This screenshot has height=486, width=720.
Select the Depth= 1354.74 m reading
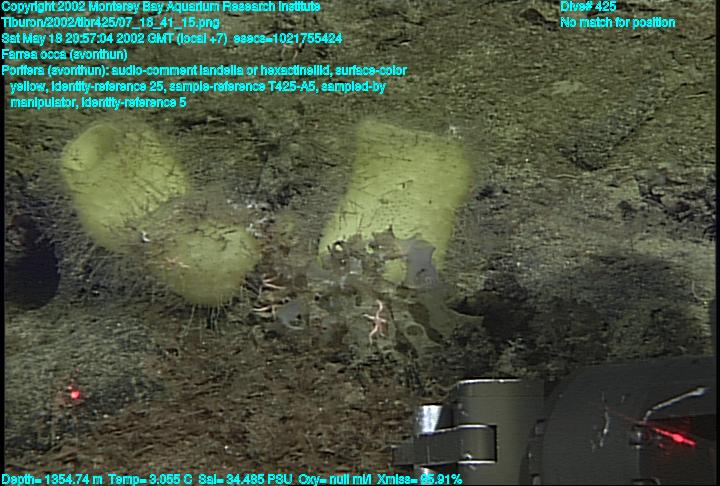pyautogui.click(x=52, y=479)
